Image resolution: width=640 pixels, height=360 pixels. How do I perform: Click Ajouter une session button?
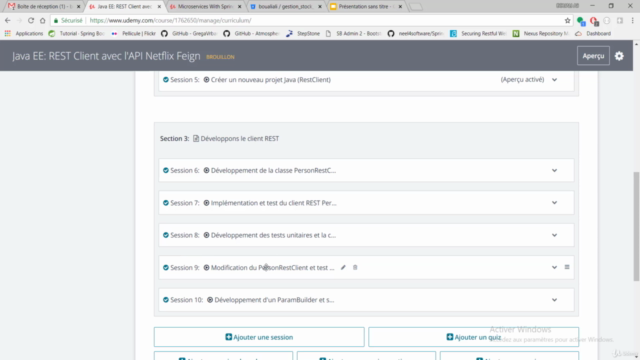259,337
